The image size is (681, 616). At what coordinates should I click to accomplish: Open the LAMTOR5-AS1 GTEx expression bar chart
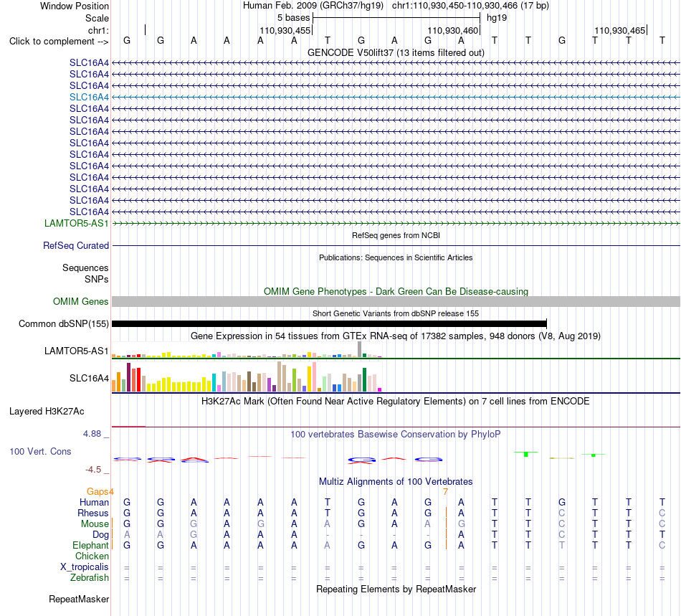[x=247, y=349]
